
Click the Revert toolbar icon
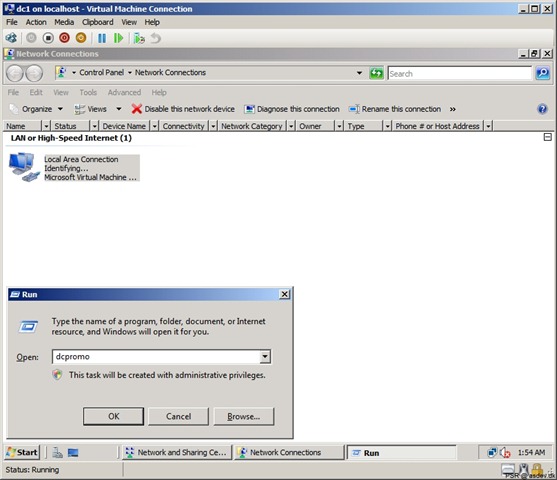[x=156, y=38]
